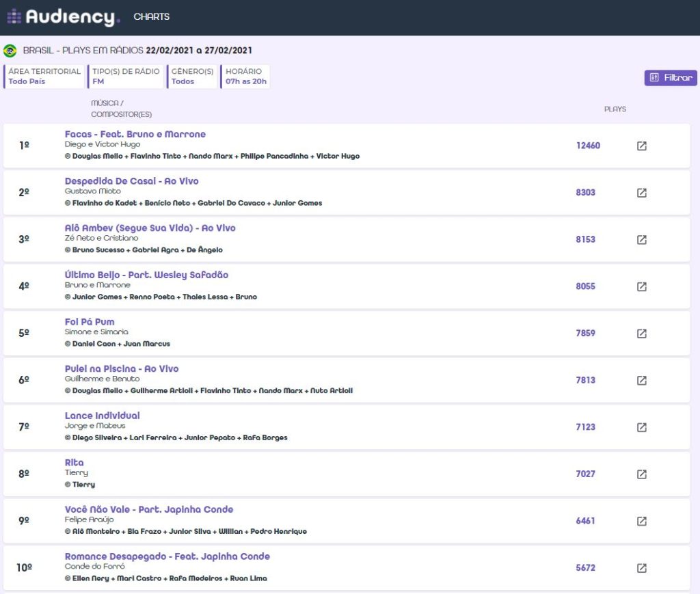
Task: Click artist name Gustavo Mioto
Action: pyautogui.click(x=92, y=191)
